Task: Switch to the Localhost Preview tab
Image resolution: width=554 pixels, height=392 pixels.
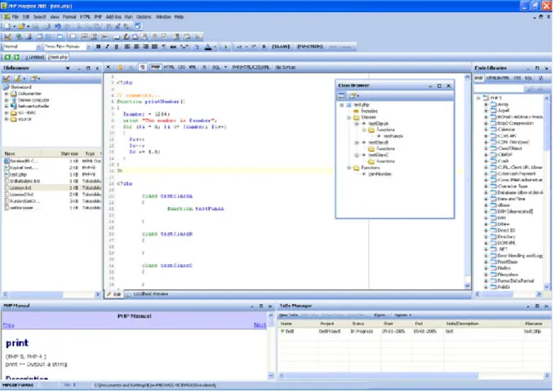Action: click(x=150, y=294)
